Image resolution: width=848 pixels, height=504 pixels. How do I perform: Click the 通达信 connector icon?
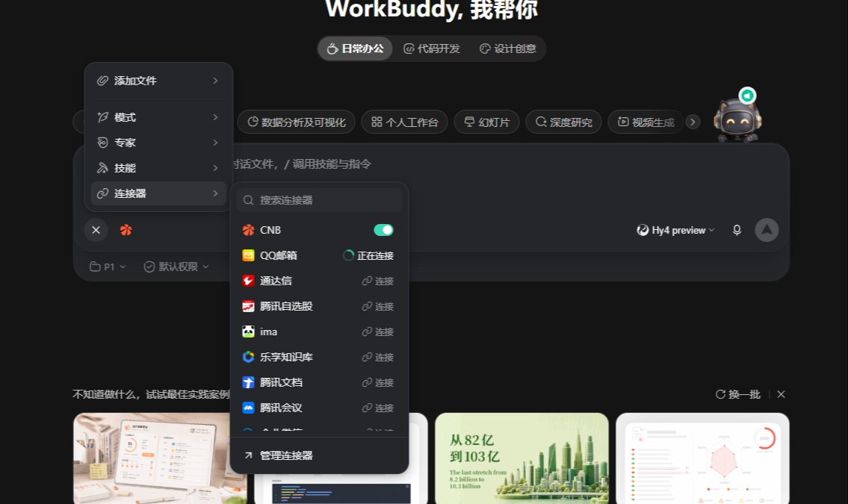point(248,281)
